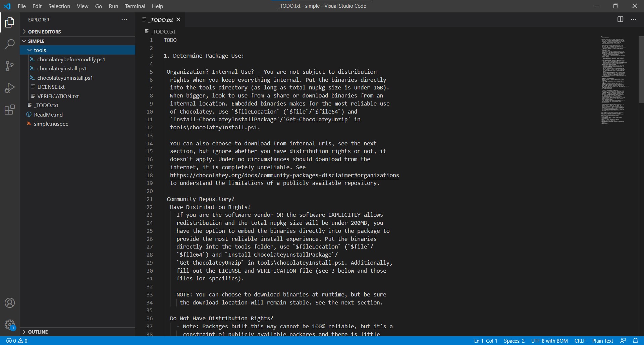Image resolution: width=644 pixels, height=345 pixels.
Task: Open the Source Control view icon
Action: 10,66
